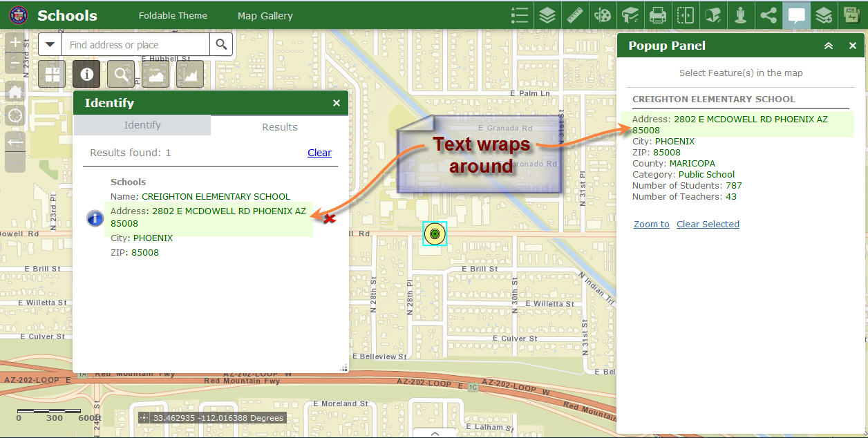Image resolution: width=868 pixels, height=438 pixels.
Task: Collapse the Popup Panel with double chevron
Action: click(829, 46)
